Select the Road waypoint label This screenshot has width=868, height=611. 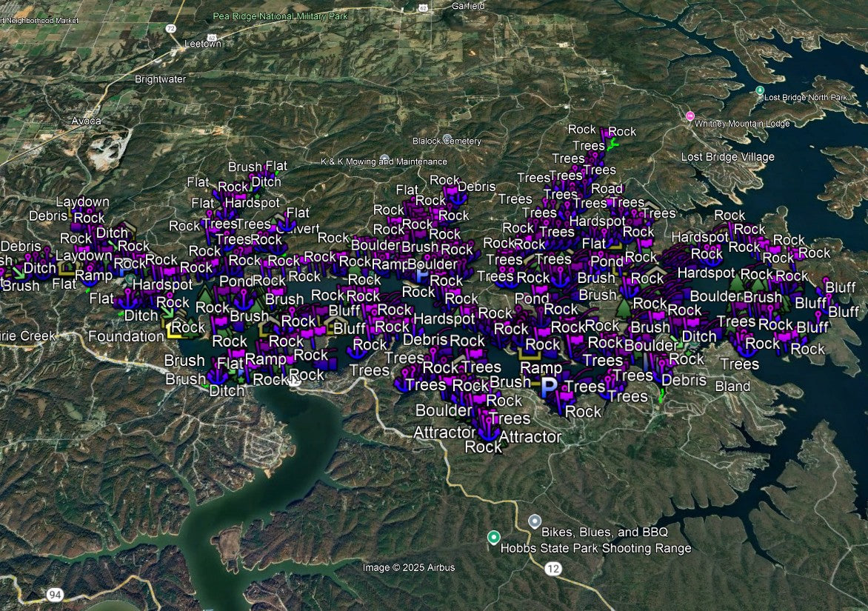point(607,189)
